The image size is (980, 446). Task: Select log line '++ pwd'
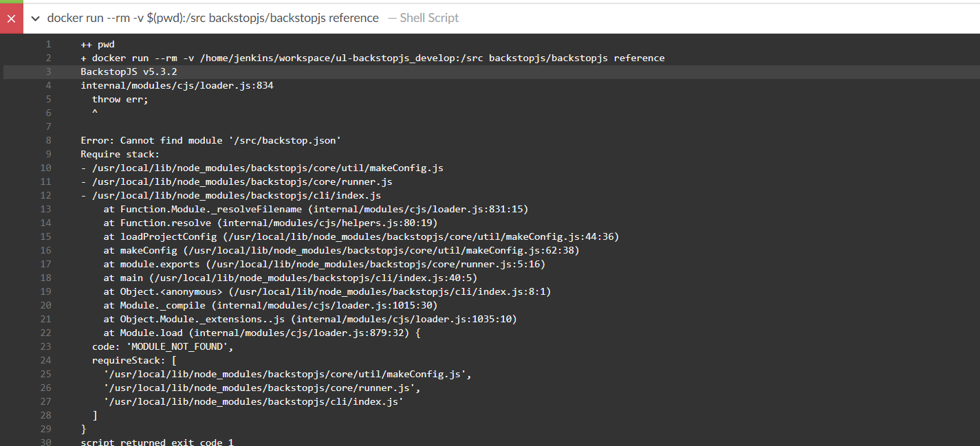[98, 44]
